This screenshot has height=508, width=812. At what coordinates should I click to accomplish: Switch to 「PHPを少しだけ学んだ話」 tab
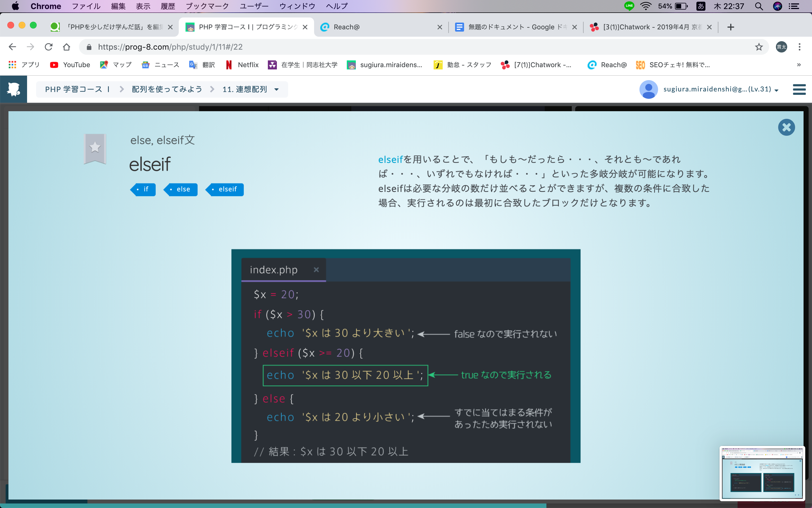click(x=112, y=27)
